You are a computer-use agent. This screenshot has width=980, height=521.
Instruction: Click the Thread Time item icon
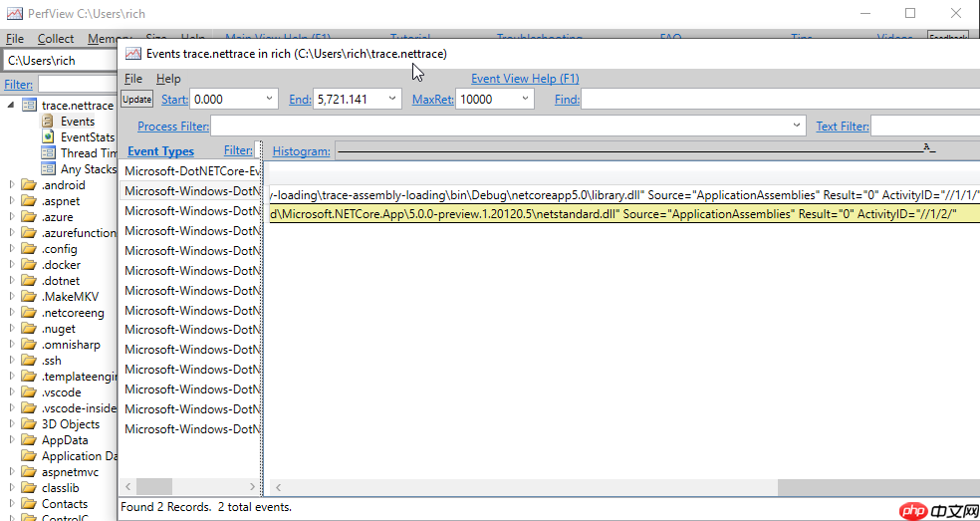[x=48, y=153]
